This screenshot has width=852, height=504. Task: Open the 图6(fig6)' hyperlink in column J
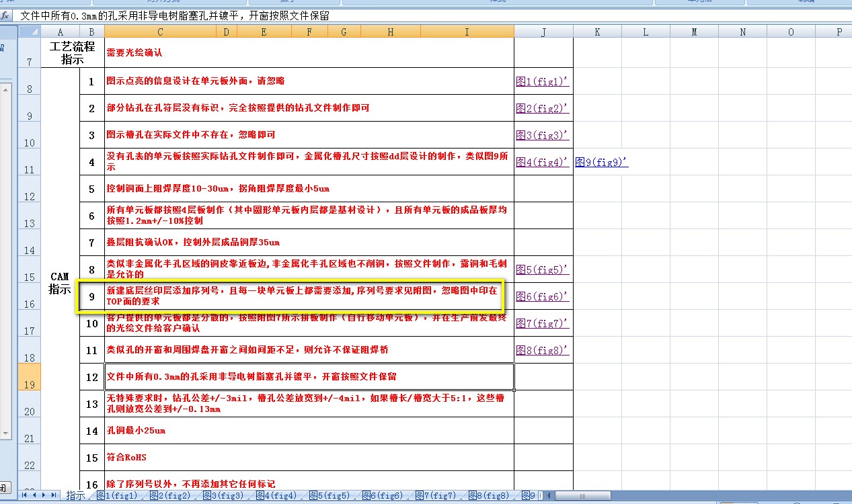543,296
